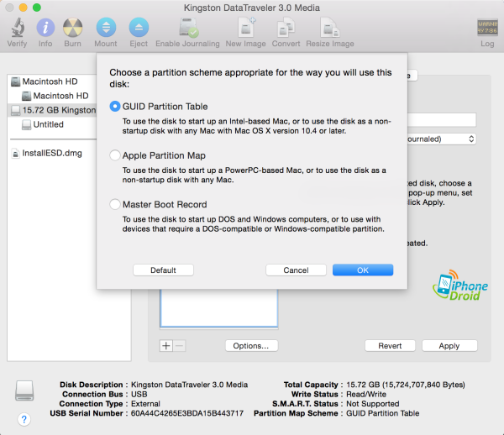Select indented Macintosh HD volume
The height and width of the screenshot is (435, 504).
point(52,96)
